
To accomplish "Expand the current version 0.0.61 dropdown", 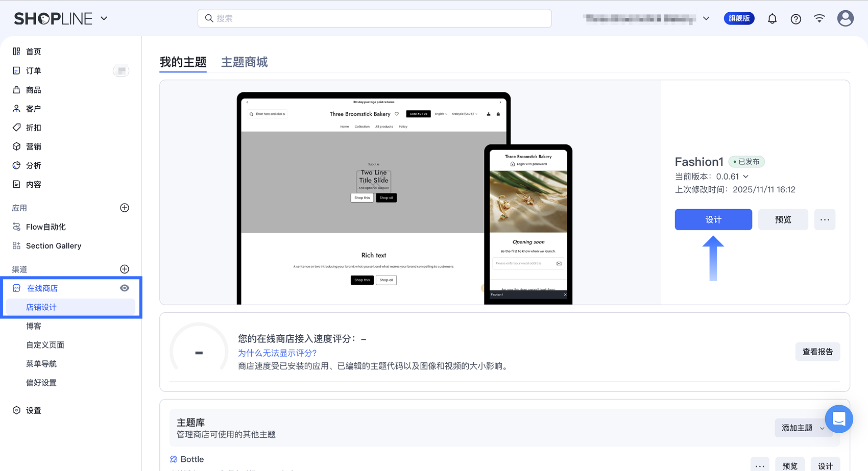I will click(x=745, y=177).
